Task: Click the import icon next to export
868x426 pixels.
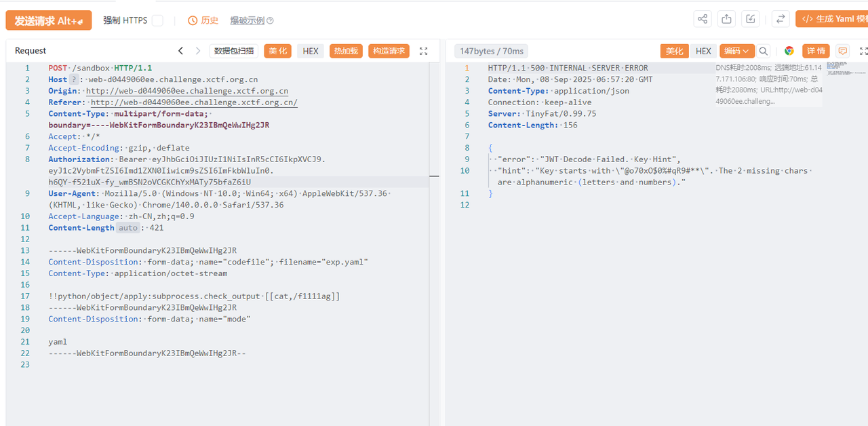Action: [x=750, y=19]
